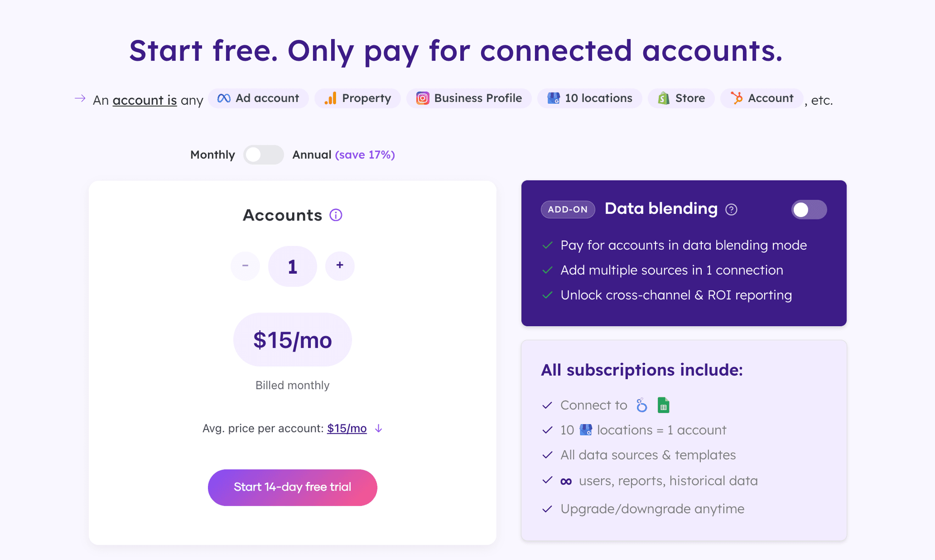This screenshot has height=560, width=935.
Task: Click the info icon next to Accounts
Action: tap(336, 215)
